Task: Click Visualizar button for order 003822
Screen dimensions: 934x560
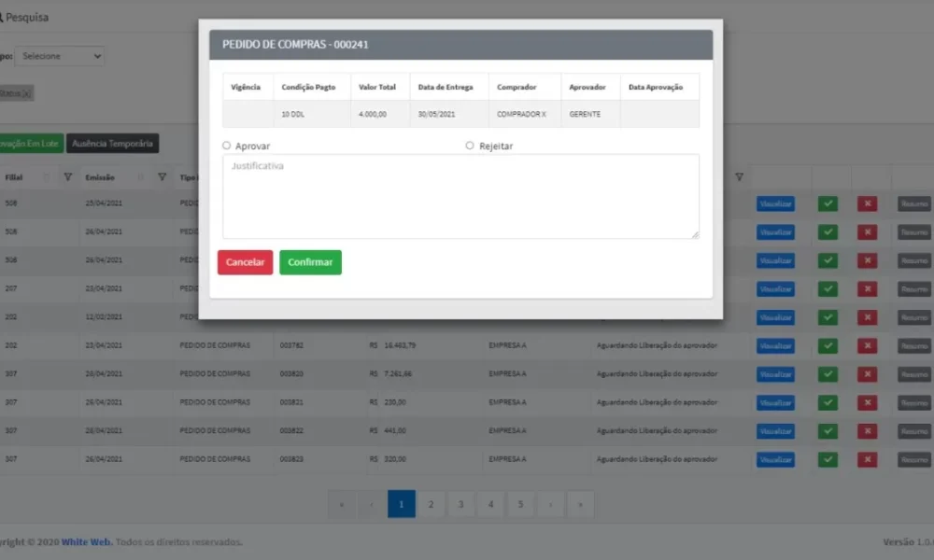Action: [775, 431]
